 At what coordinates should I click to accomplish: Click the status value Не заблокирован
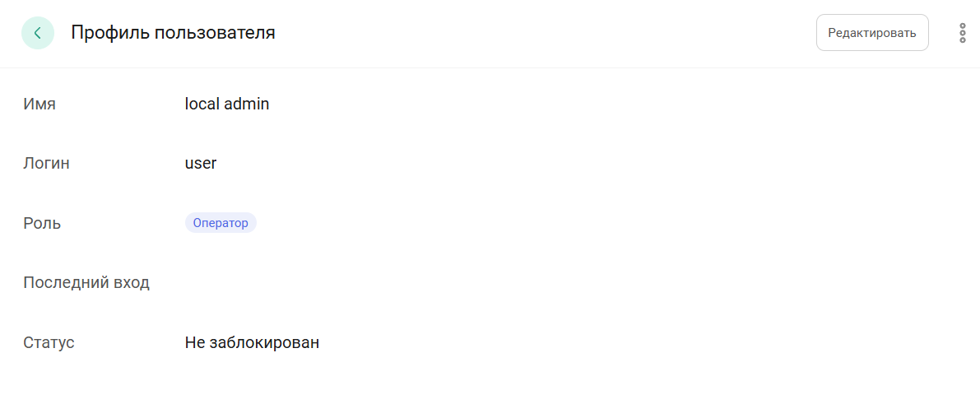click(252, 342)
